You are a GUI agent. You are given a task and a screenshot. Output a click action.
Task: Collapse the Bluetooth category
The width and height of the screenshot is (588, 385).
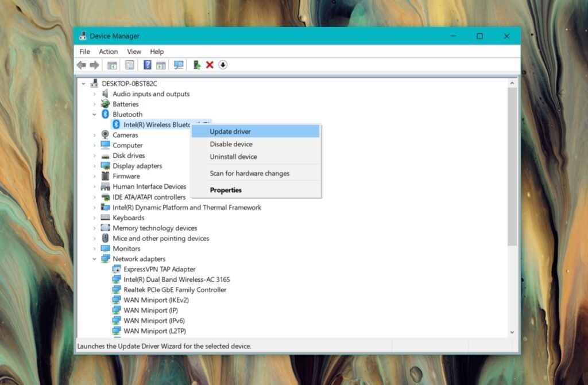click(95, 114)
